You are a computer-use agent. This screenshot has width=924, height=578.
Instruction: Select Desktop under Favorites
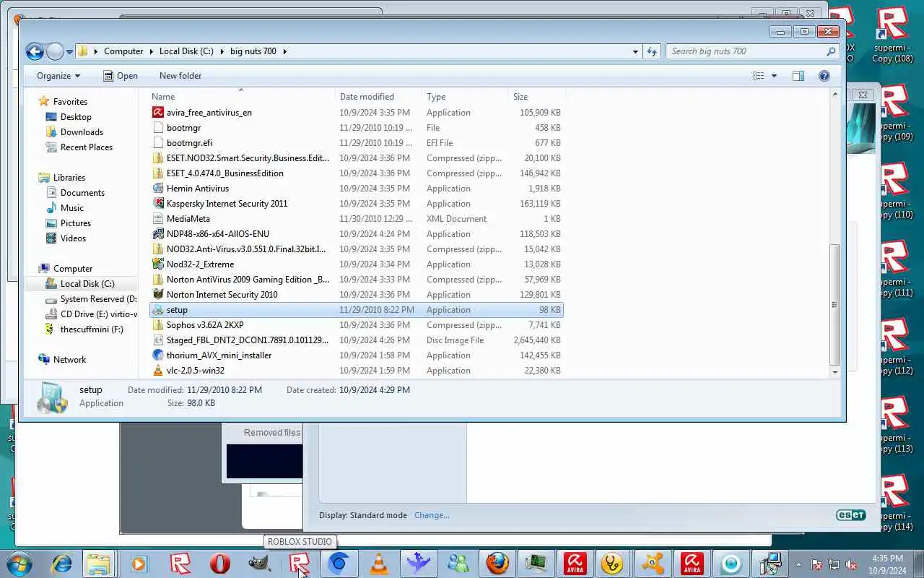(76, 117)
